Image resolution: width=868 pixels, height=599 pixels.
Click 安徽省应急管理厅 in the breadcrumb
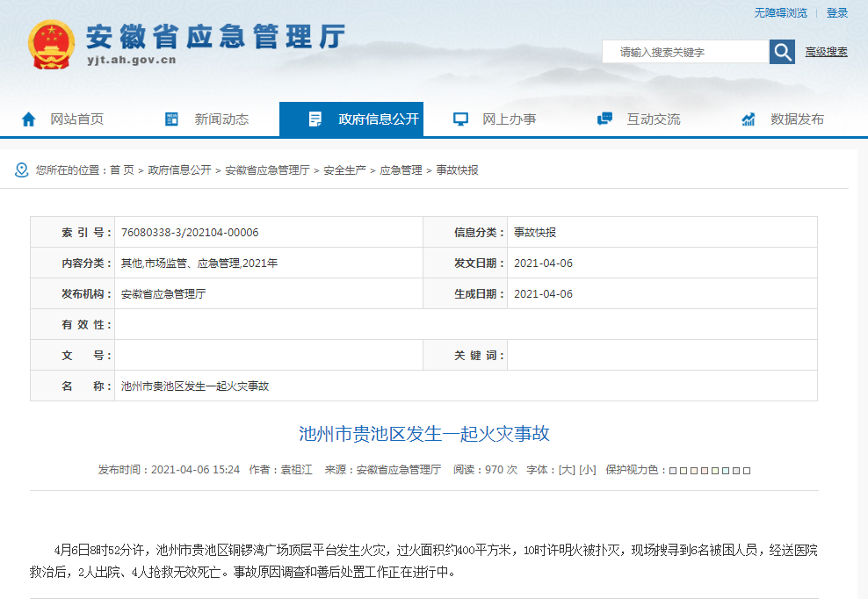click(x=267, y=170)
